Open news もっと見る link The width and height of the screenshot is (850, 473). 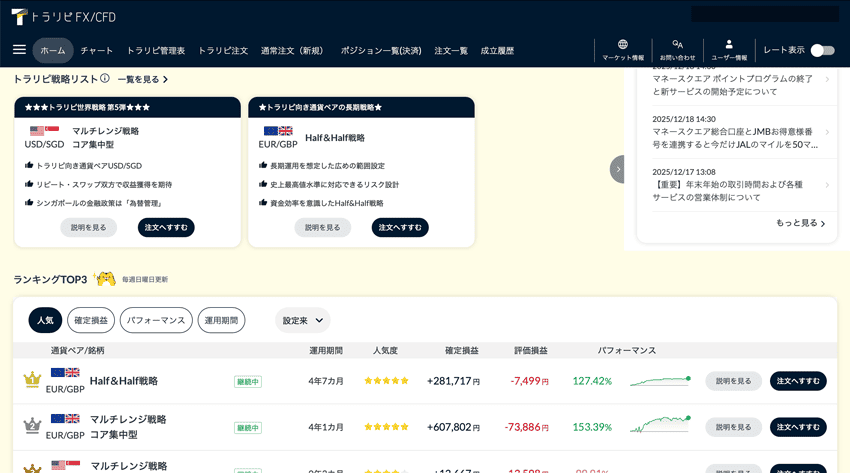[x=801, y=223]
